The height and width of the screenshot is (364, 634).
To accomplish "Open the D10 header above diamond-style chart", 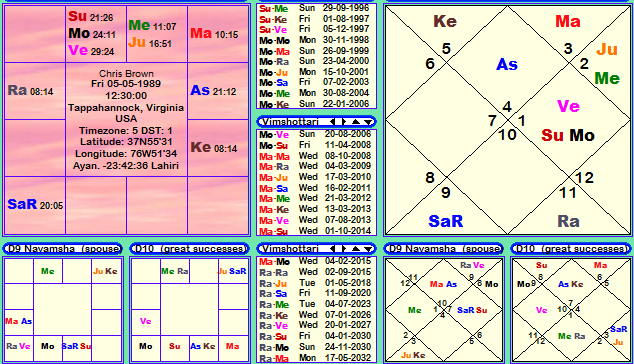I will point(571,249).
